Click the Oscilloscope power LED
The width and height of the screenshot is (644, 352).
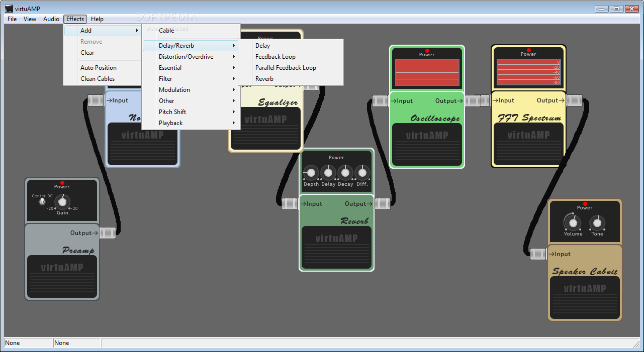point(427,51)
